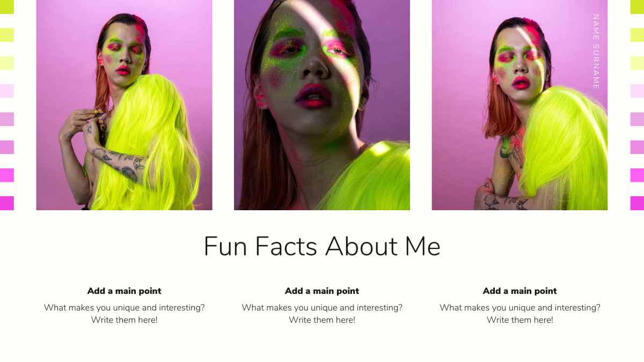Select the left photo of the model touching the wig
The image size is (644, 362).
124,105
